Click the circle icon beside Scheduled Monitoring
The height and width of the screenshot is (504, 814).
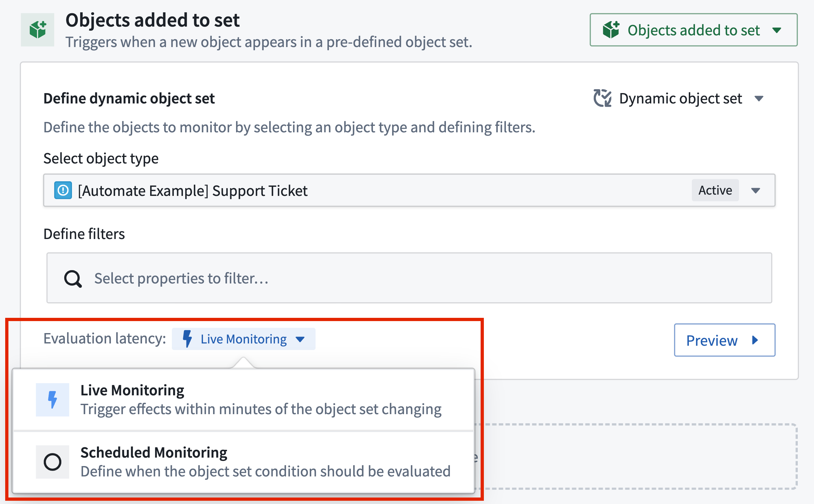pos(53,462)
